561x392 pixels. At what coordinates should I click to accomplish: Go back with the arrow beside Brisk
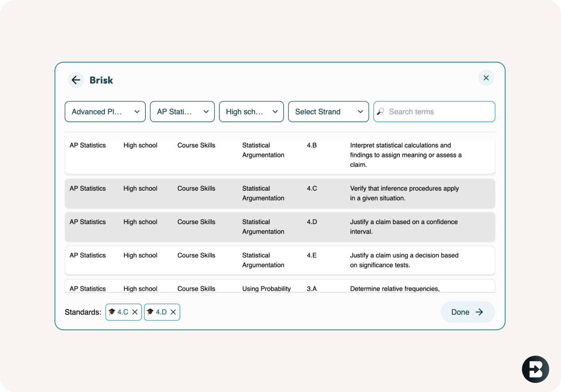(76, 80)
